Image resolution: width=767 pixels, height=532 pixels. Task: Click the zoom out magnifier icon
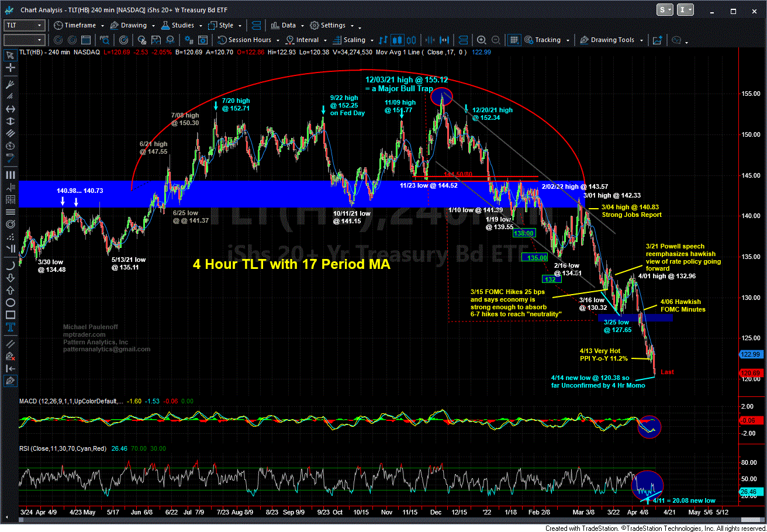(496, 40)
